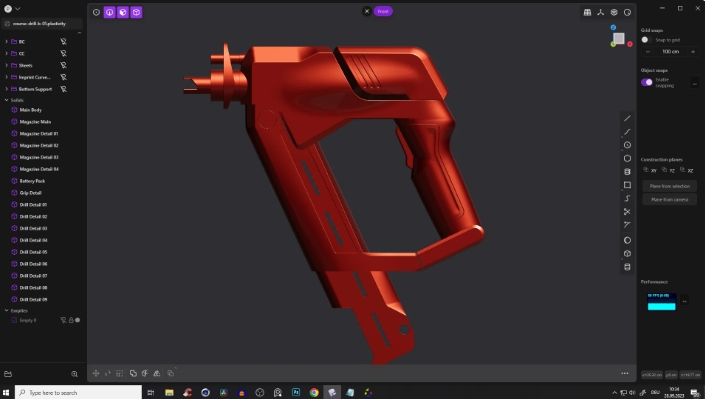
Task: Toggle selectability of Bottom Support group
Action: click(x=63, y=89)
